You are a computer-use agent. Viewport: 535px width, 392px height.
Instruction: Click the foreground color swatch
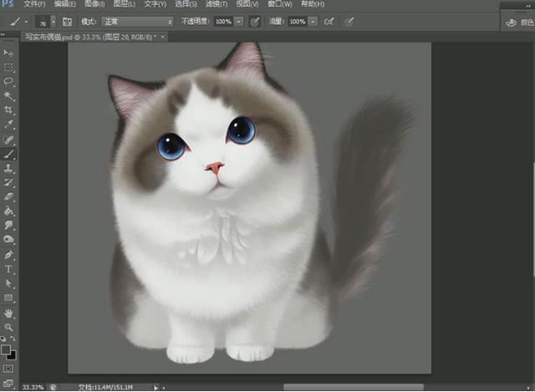click(6, 348)
